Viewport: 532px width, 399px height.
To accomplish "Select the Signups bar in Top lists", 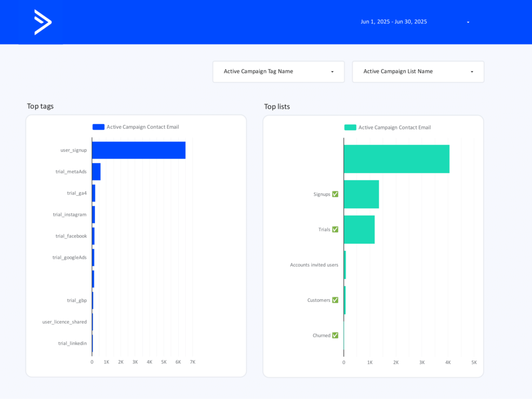I will pyautogui.click(x=361, y=194).
